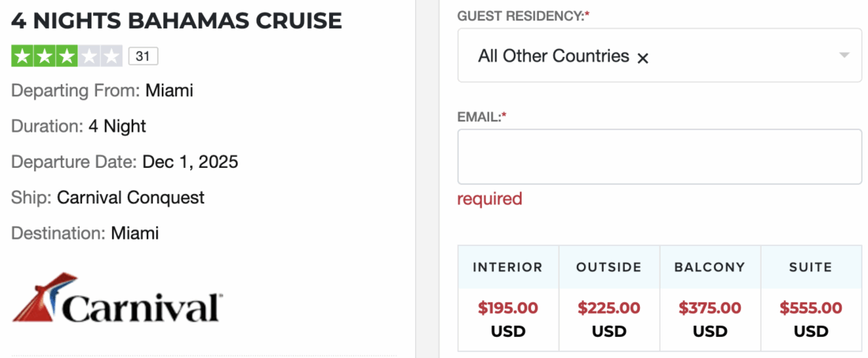Viewport: 868px width, 358px height.
Task: Click the first green rating star
Action: coord(22,56)
